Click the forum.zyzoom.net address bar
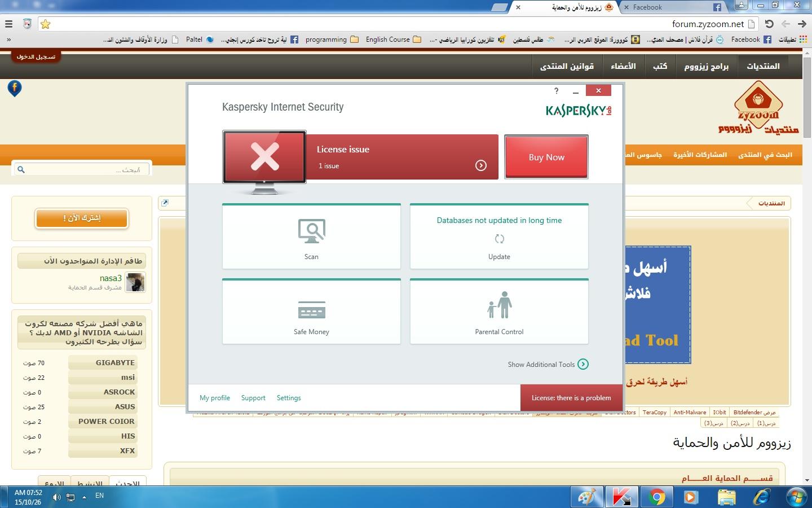The width and height of the screenshot is (812, 508). click(x=399, y=24)
